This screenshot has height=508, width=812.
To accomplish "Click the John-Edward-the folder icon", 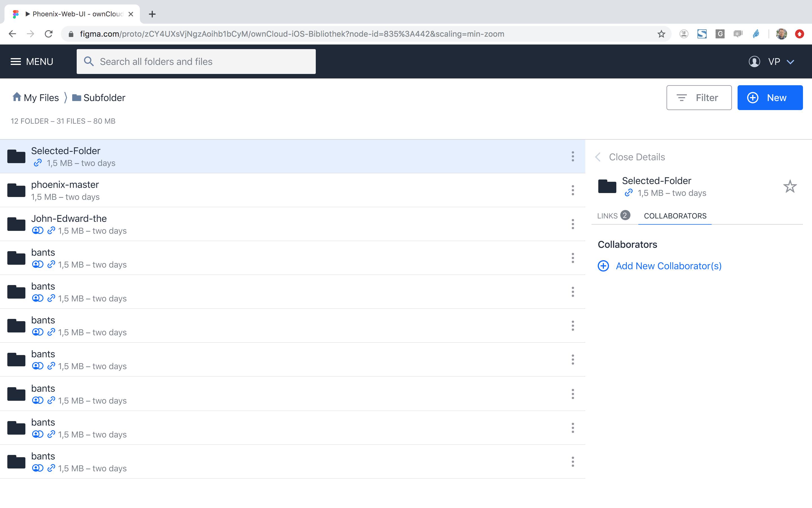I will (x=16, y=224).
